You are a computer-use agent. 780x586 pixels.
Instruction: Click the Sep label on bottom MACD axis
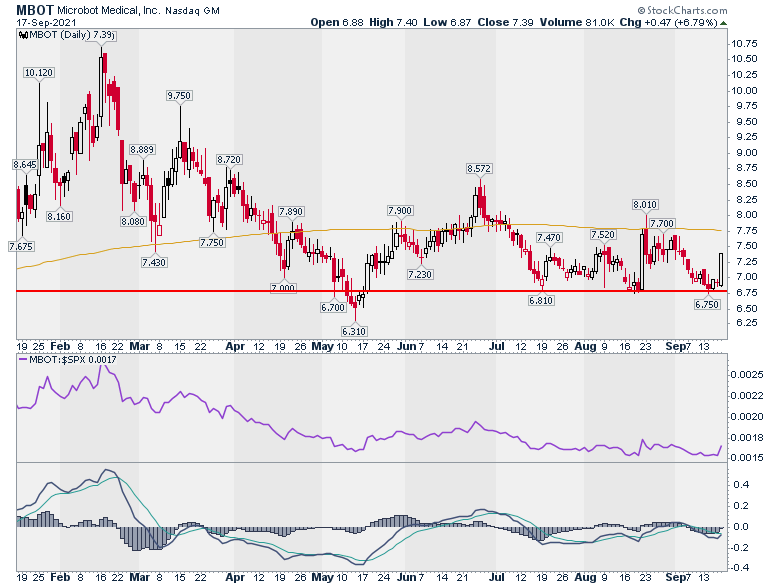(x=675, y=578)
